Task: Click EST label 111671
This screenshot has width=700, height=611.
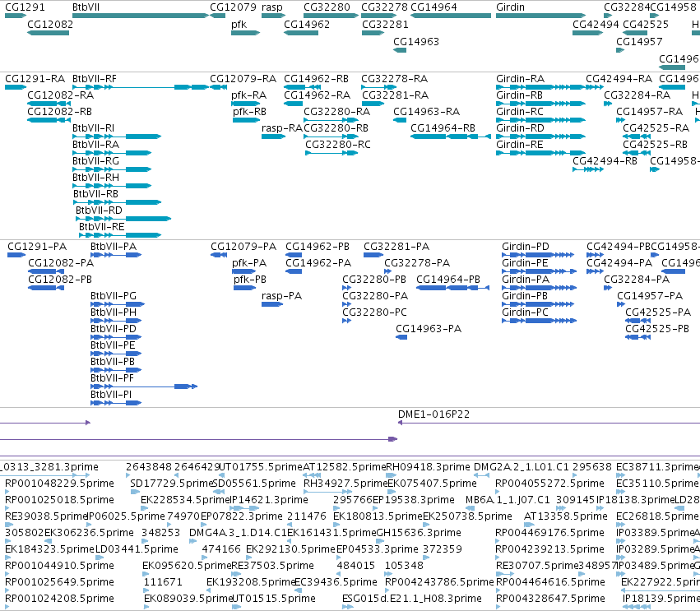Action: coord(163,581)
